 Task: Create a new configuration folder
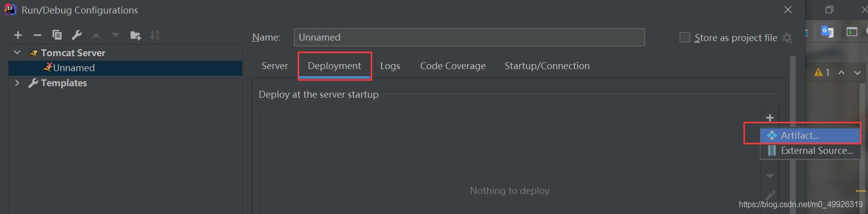[135, 35]
